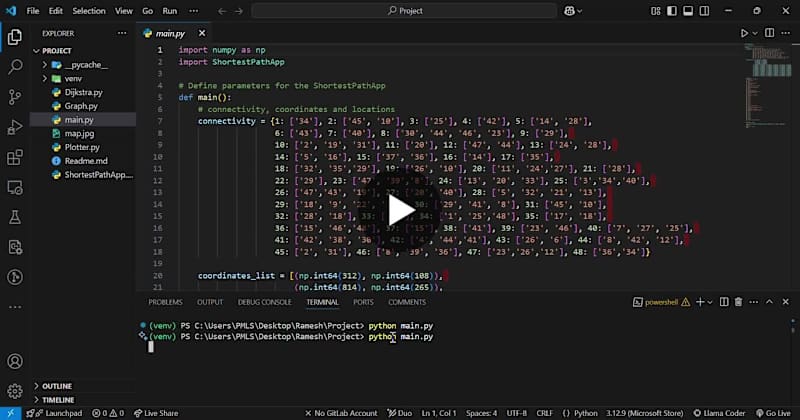800x420 pixels.
Task: Click Llama Coder status item
Action: (719, 413)
